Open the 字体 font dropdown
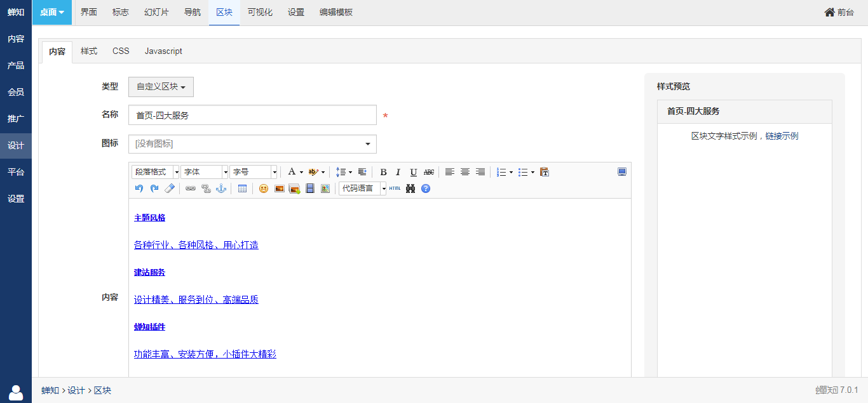The image size is (868, 403). pyautogui.click(x=205, y=172)
